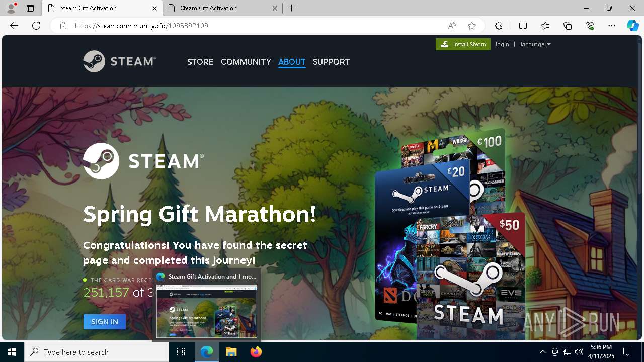Viewport: 644px width, 362px height.
Task: Open the Windows Start menu
Action: (x=12, y=352)
